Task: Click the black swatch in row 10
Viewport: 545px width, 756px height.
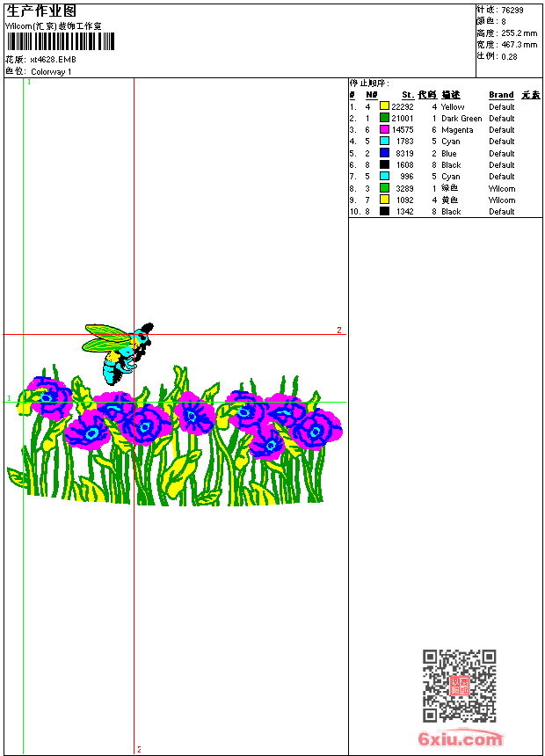Action: (384, 211)
